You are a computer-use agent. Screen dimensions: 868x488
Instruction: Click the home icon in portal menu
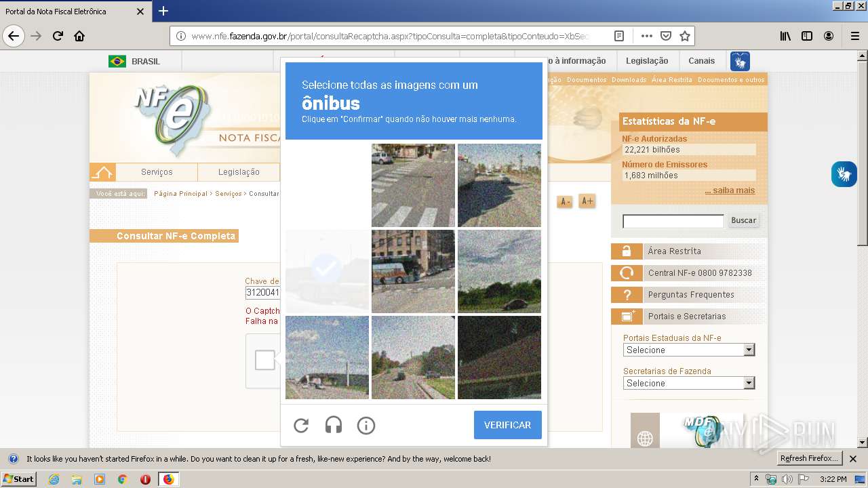102,172
